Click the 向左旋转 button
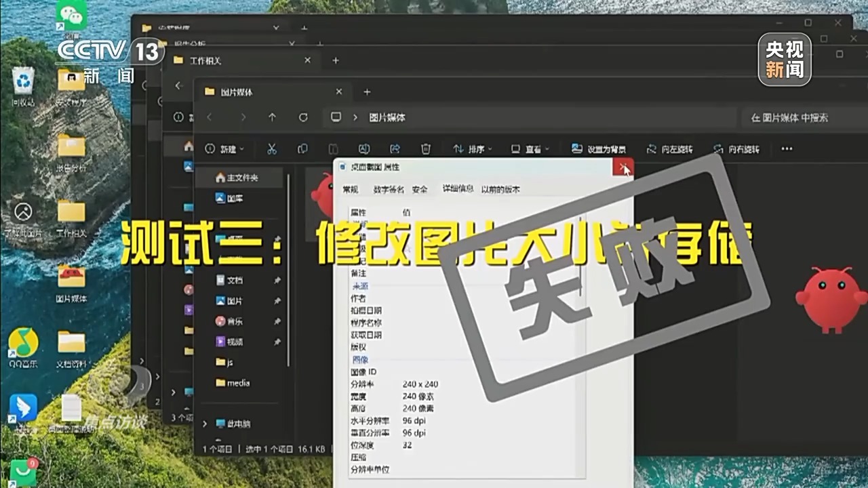Image resolution: width=868 pixels, height=488 pixels. coord(669,149)
